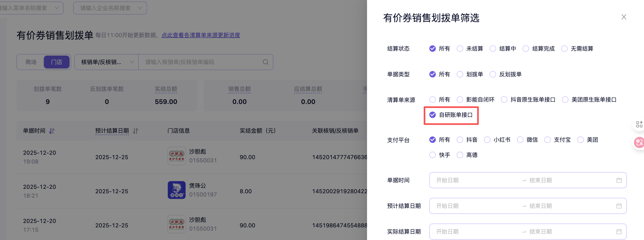Image resolution: width=644 pixels, height=240 pixels.
Task: Click the translate floating icon
Action: 639,143
